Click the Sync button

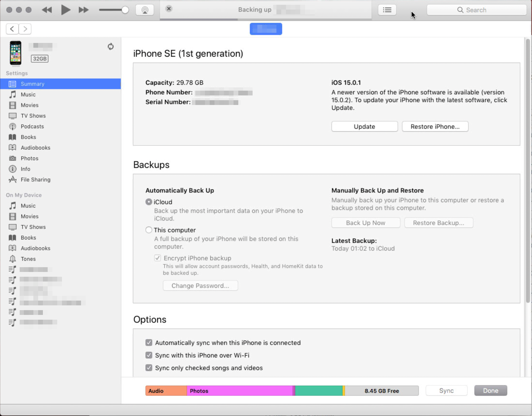click(446, 391)
